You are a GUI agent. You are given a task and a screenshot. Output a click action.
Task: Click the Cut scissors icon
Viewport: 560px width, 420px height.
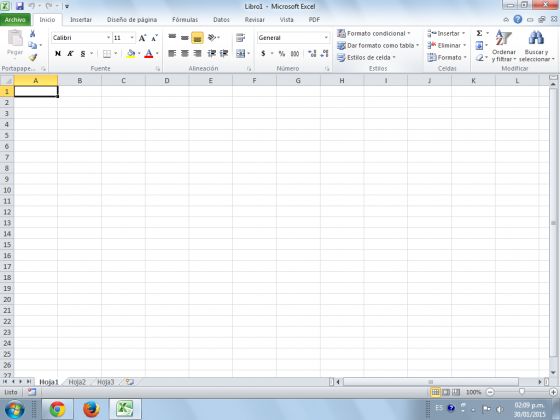(32, 34)
